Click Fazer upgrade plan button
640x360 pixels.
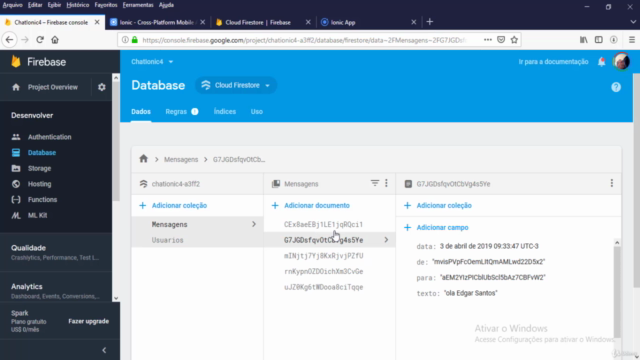click(x=89, y=321)
